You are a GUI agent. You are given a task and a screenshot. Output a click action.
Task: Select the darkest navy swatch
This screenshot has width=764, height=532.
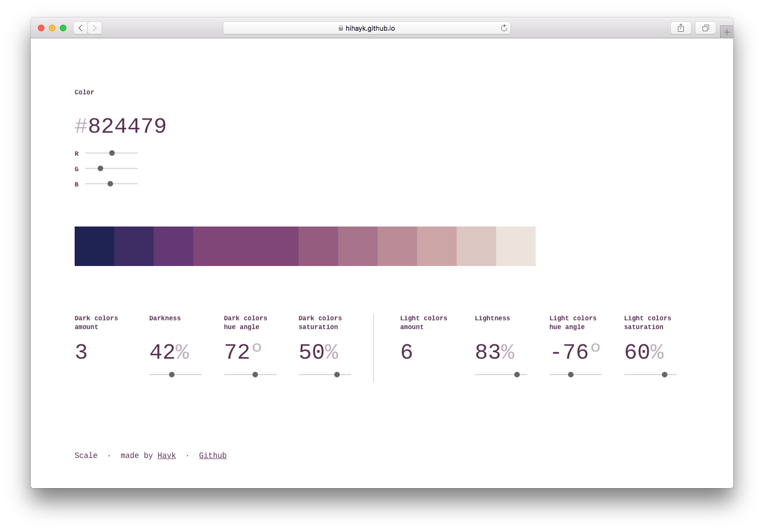point(94,246)
